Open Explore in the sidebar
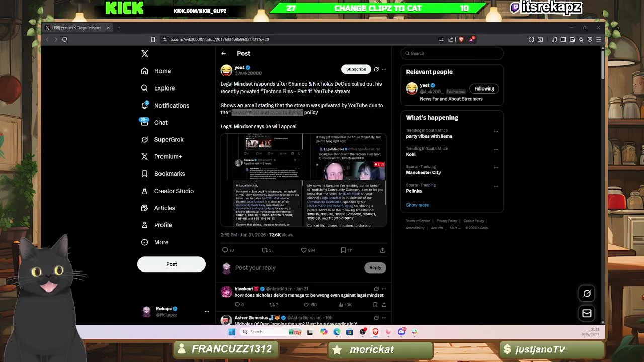644x362 pixels. [158, 88]
